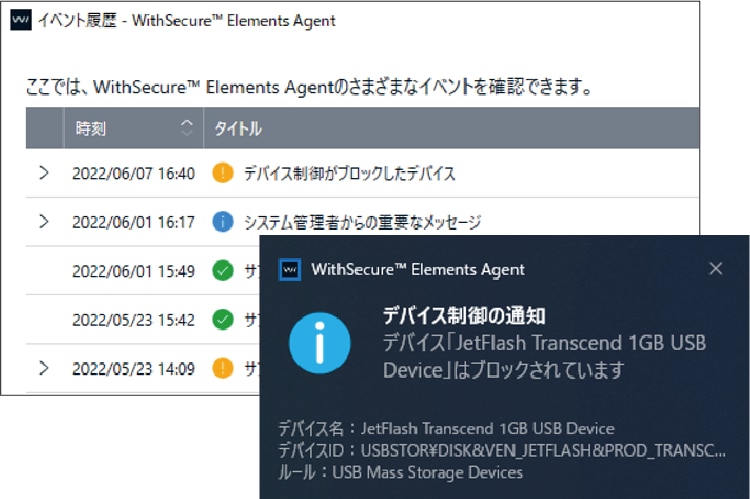Click the green checkmark icon on 2022/05/23 15:42 row
This screenshot has width=750, height=499.
(223, 319)
